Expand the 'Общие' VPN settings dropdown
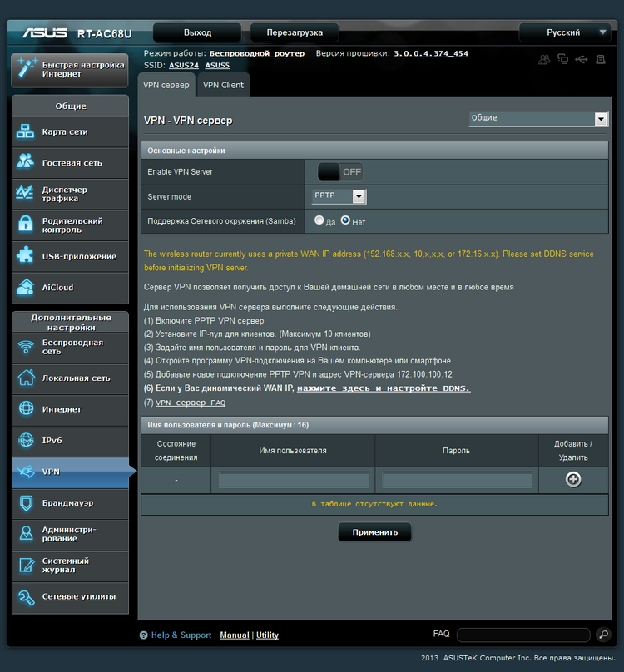Viewport: 624px width, 672px height. tap(538, 119)
